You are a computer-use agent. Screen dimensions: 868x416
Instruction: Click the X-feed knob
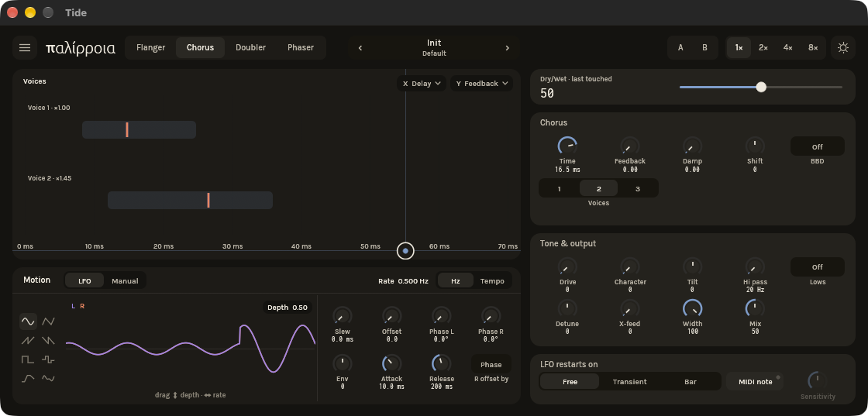click(x=630, y=308)
